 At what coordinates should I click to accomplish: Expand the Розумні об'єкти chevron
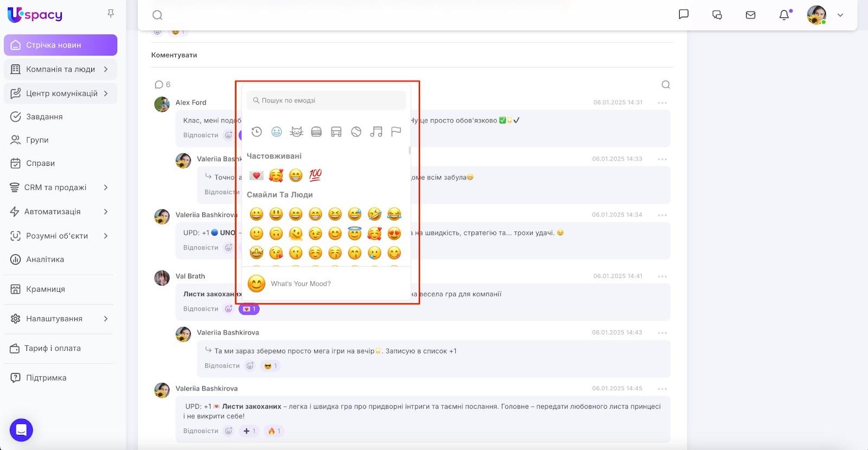coord(106,236)
